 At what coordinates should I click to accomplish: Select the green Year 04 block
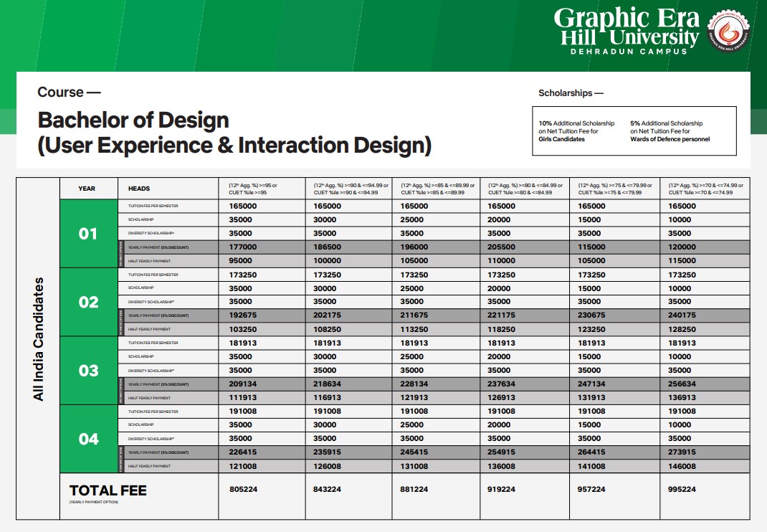(87, 439)
